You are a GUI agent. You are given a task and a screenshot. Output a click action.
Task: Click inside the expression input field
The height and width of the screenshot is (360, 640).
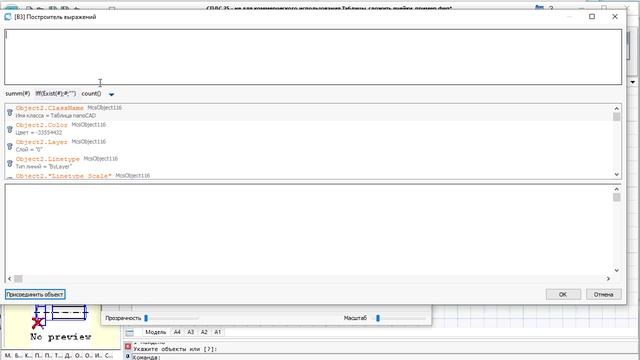(313, 57)
